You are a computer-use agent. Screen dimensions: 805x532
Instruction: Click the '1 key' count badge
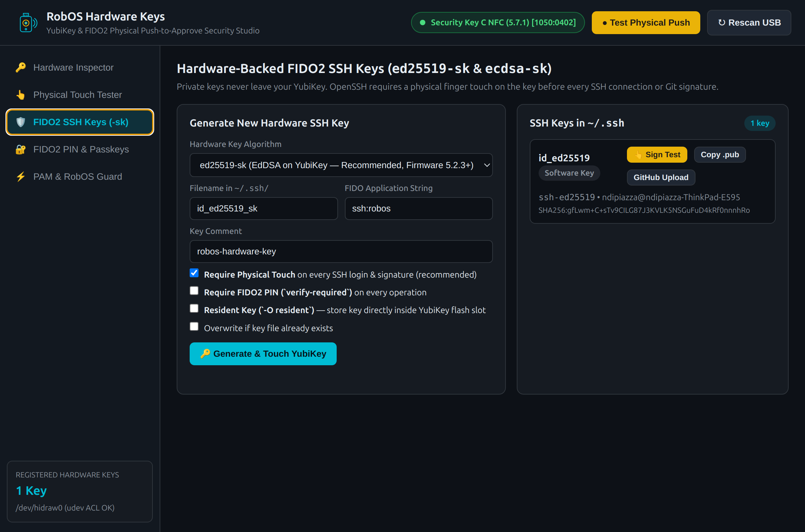click(760, 123)
